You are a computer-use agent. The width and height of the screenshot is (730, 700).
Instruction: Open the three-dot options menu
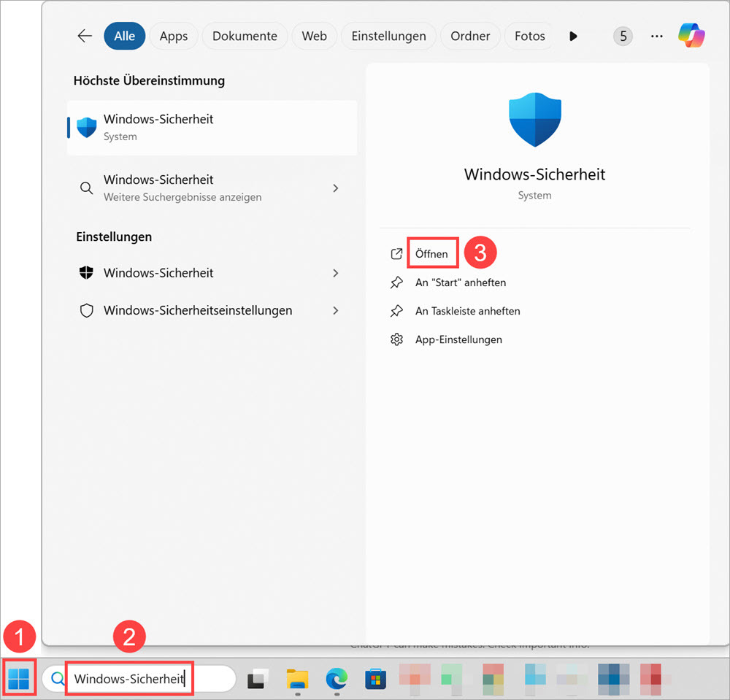(x=656, y=36)
